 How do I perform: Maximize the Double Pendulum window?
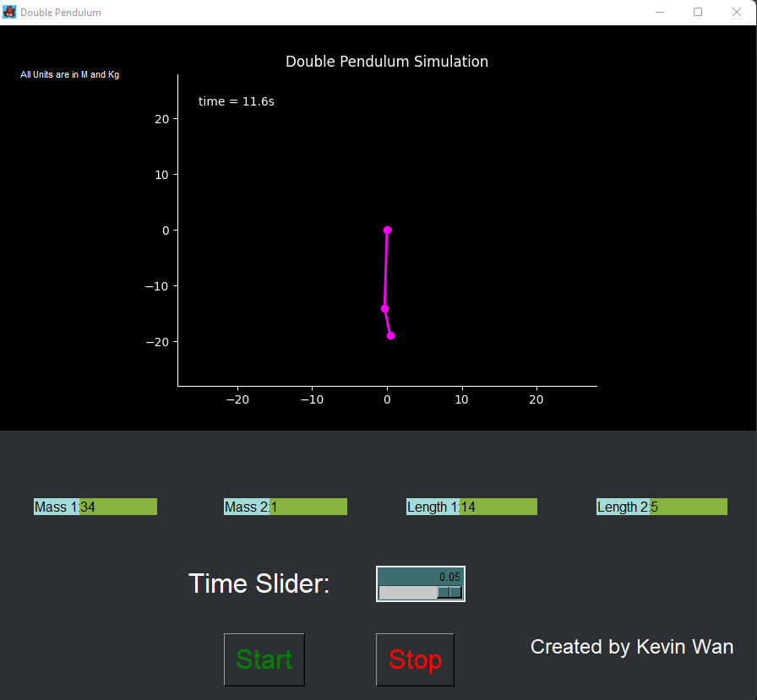coord(699,12)
